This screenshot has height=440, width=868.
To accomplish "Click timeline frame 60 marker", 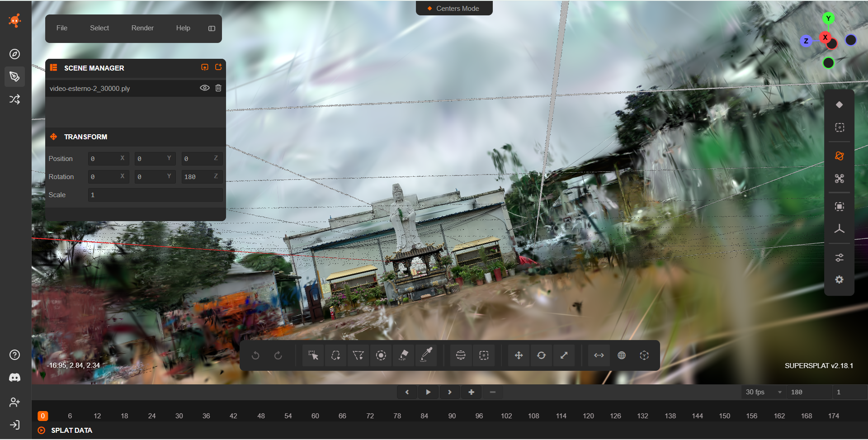I will tap(315, 416).
